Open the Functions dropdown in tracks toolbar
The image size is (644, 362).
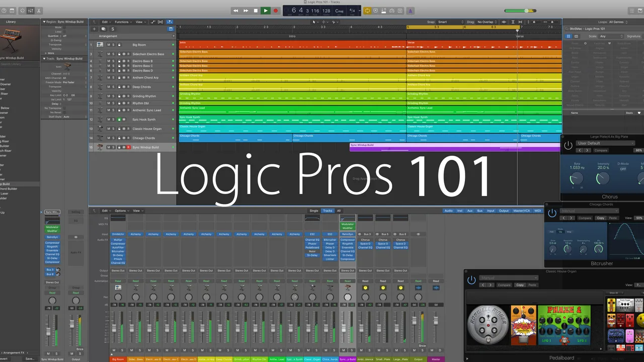[x=122, y=22]
